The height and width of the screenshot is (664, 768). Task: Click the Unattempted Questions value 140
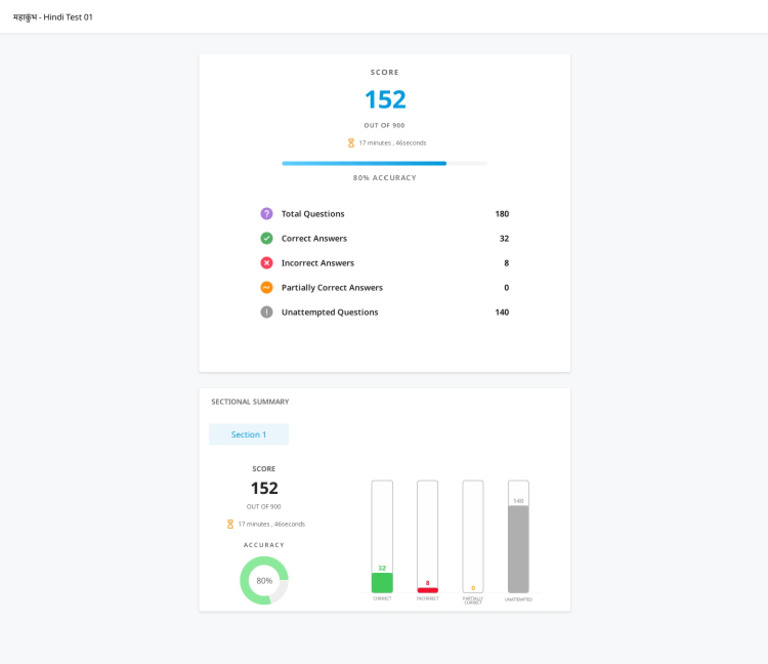(x=502, y=312)
